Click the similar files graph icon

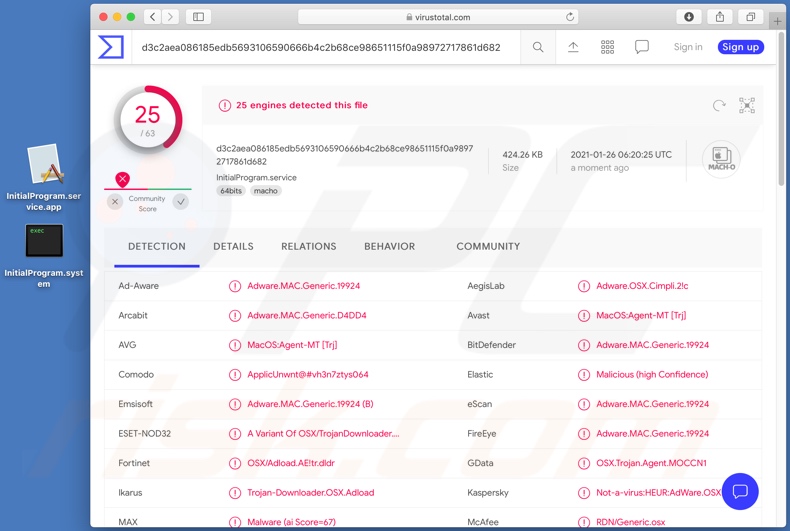click(746, 105)
